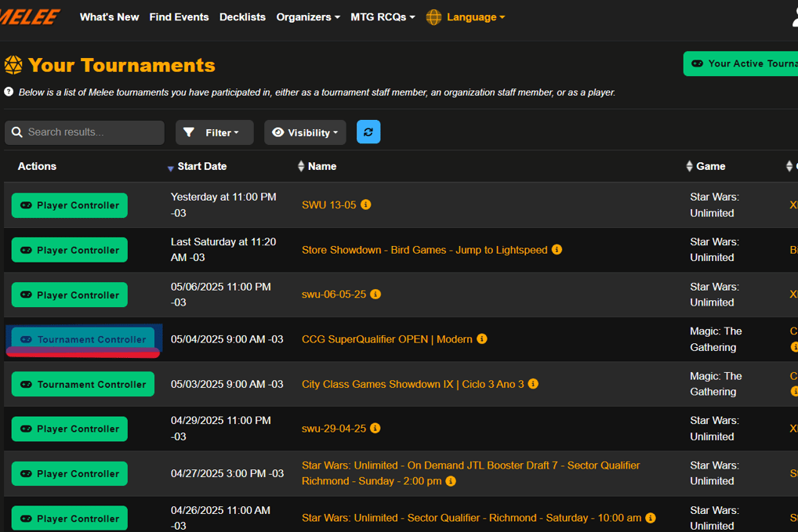Open Player Controller for swu-06-05-25

70,295
